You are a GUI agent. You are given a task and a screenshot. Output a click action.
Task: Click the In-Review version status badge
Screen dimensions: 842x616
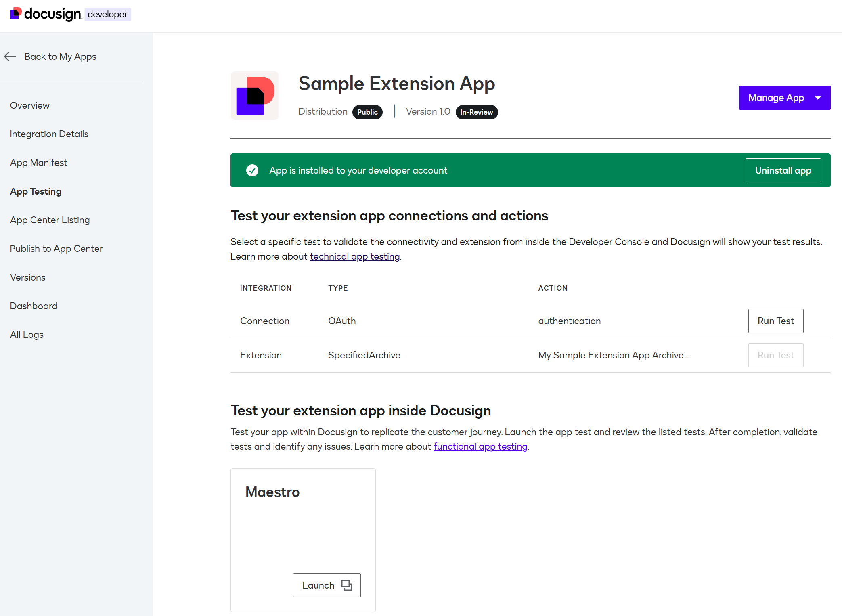476,112
